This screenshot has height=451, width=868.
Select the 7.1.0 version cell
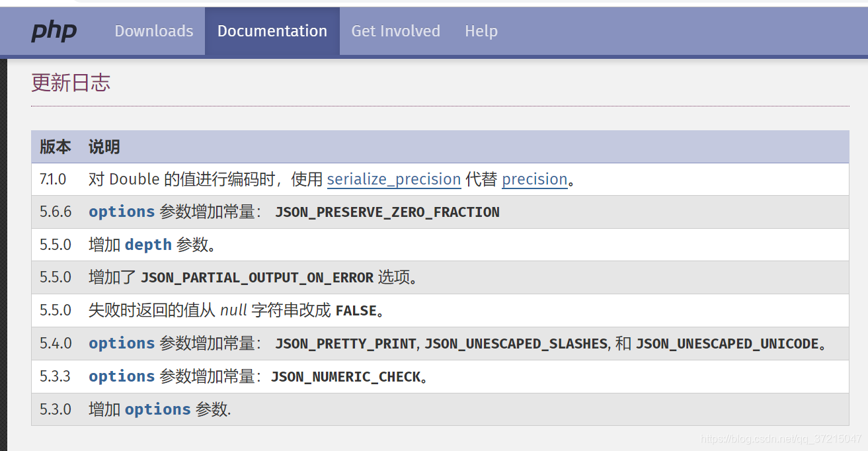pos(53,179)
